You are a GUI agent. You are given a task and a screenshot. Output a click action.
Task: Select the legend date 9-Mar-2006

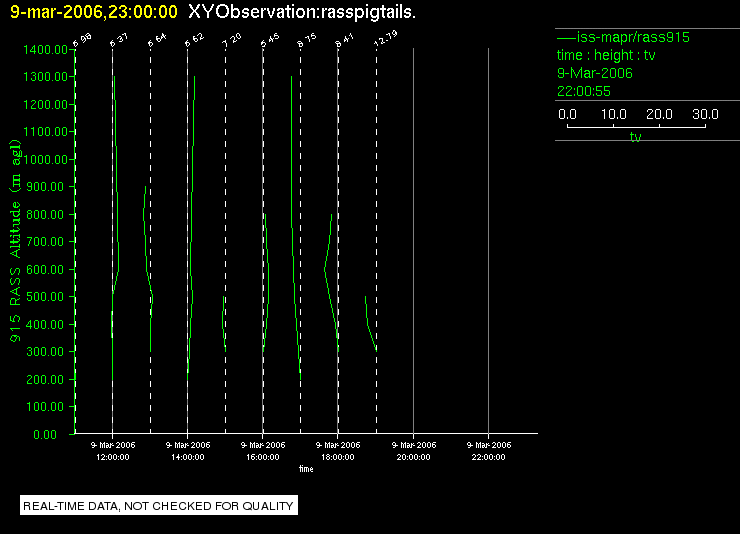[595, 73]
